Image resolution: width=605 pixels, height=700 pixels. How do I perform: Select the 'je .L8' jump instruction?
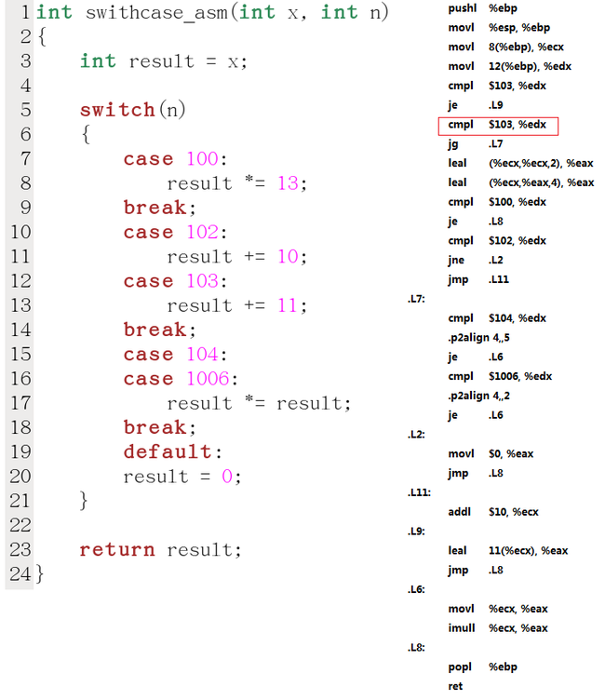tap(476, 222)
